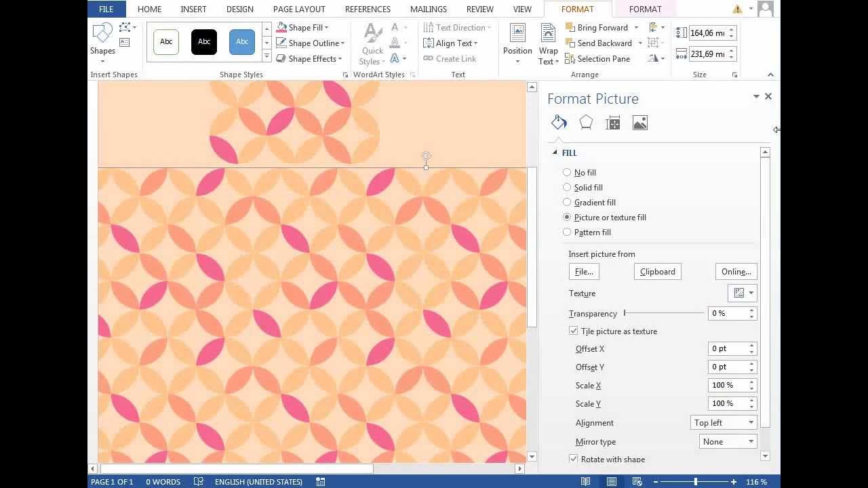This screenshot has height=488, width=868.
Task: Open the Wrap Text icon
Action: (548, 41)
